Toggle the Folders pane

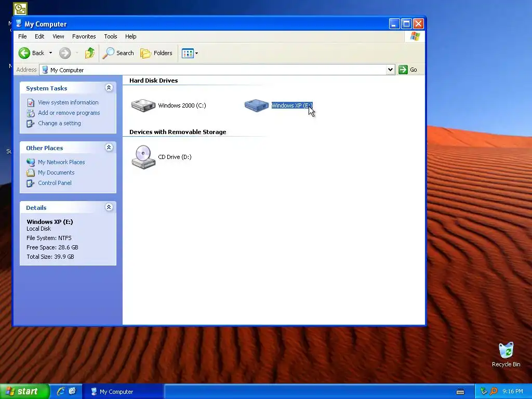[156, 53]
